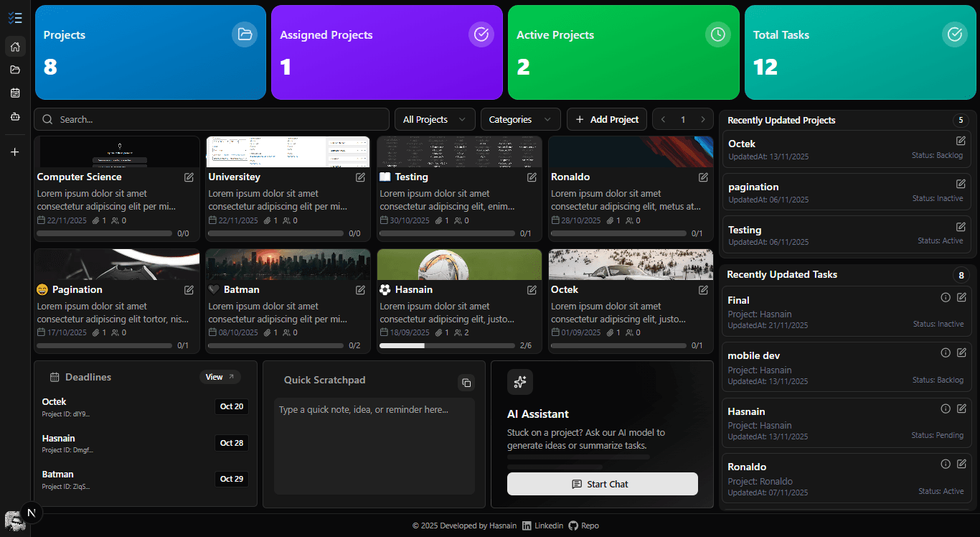Open the All Projects dropdown
Image resolution: width=980 pixels, height=537 pixels.
(434, 118)
